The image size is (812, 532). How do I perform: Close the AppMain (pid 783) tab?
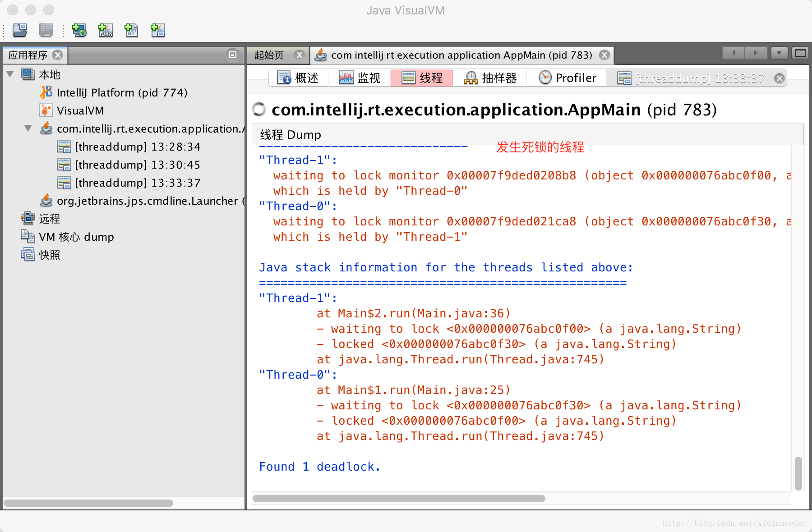(x=604, y=55)
